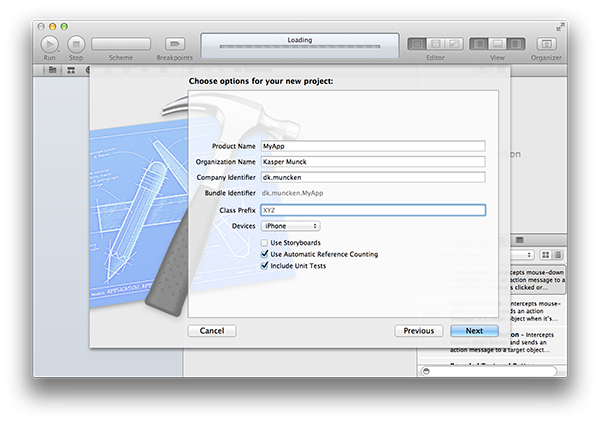Viewport: 600px width, 423px height.
Task: Click the Stop button in the toolbar
Action: point(76,44)
